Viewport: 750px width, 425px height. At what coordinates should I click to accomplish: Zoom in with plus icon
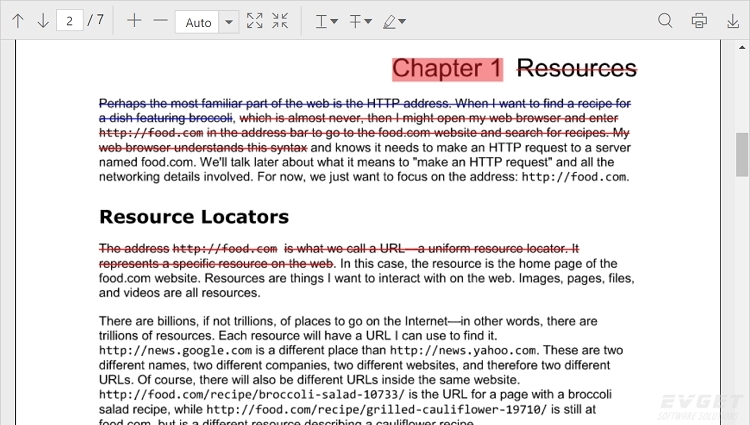coord(134,20)
